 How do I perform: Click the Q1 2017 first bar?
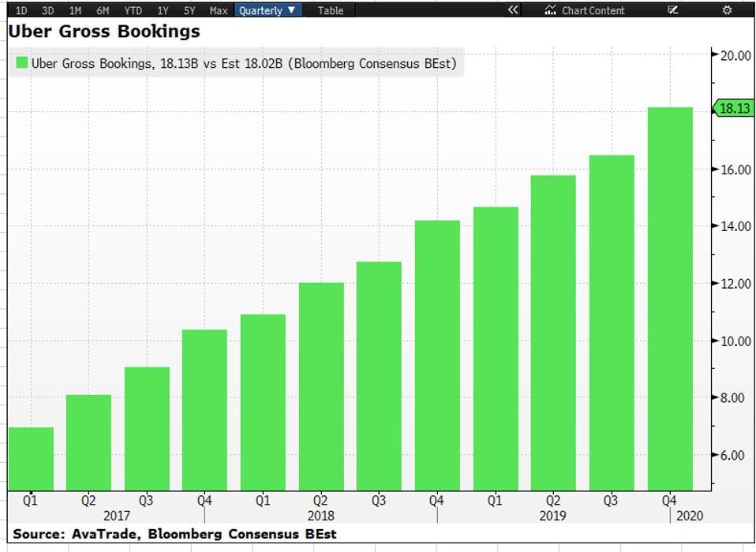tap(31, 459)
